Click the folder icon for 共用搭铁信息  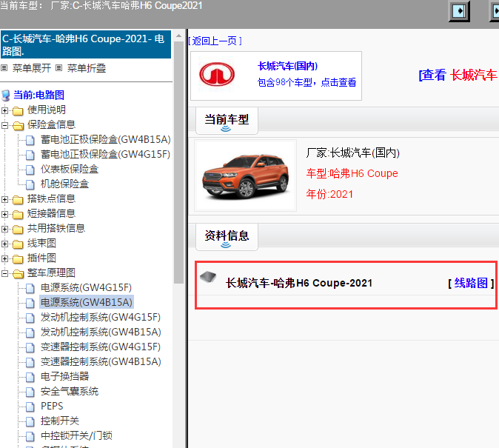click(18, 230)
